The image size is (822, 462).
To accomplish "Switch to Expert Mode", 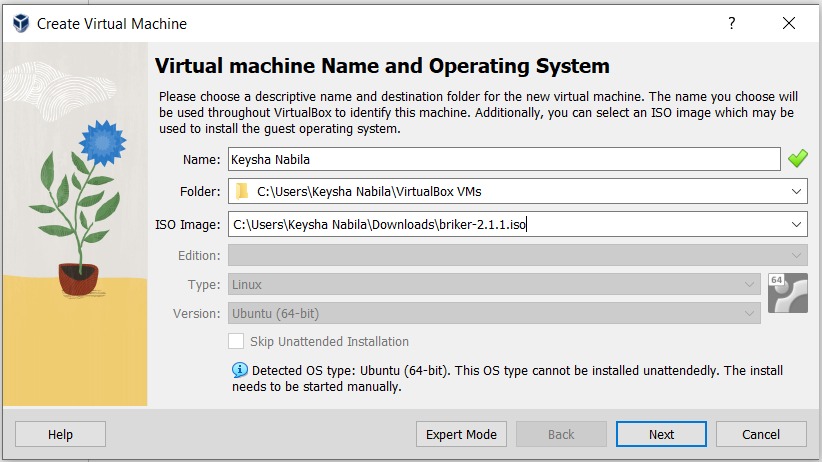I will (461, 434).
